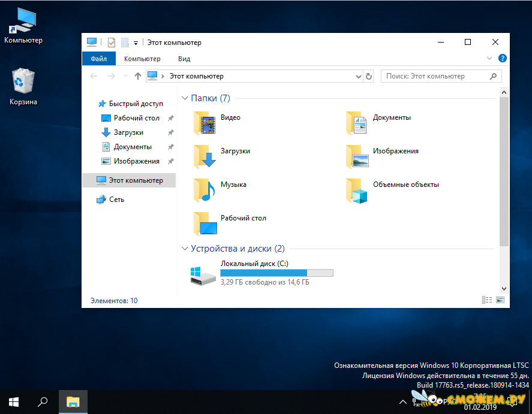
Task: Select Загрузки in navigation pane
Action: tap(122, 132)
